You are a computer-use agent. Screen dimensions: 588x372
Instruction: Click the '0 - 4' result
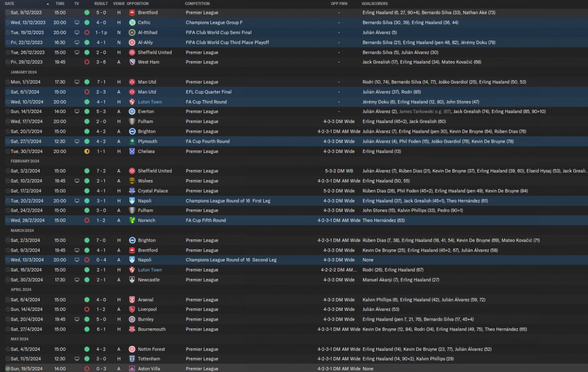101,260
